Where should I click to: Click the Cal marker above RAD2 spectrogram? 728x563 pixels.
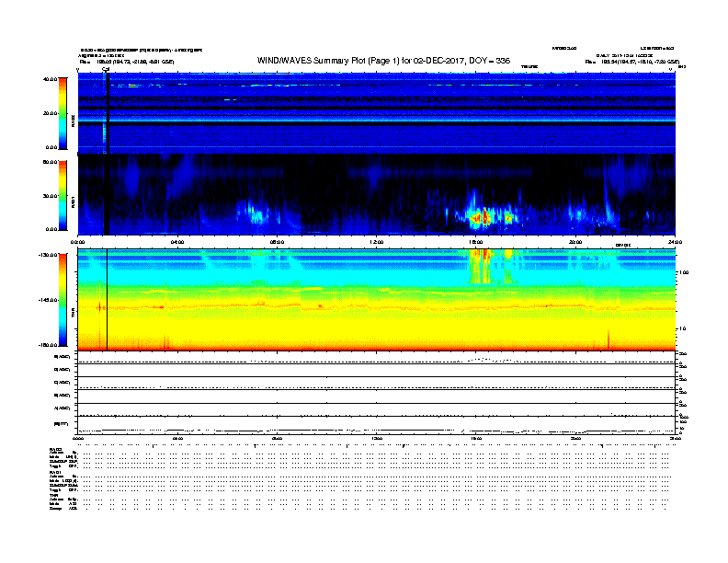pyautogui.click(x=106, y=70)
